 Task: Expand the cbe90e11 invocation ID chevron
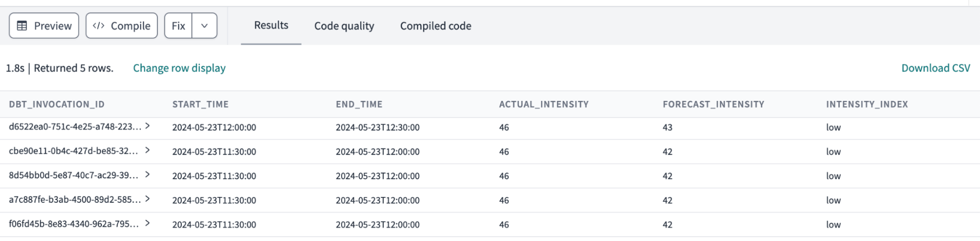[x=148, y=150]
